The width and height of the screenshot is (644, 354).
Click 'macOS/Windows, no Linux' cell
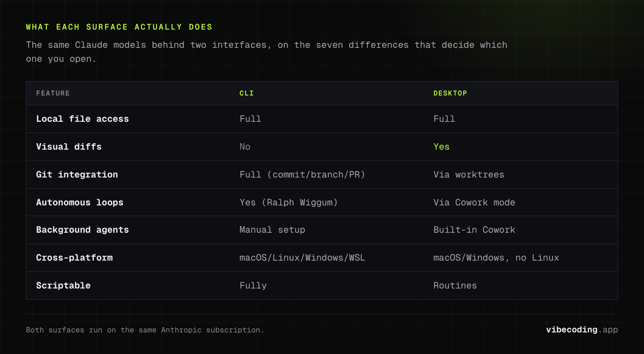(x=496, y=258)
